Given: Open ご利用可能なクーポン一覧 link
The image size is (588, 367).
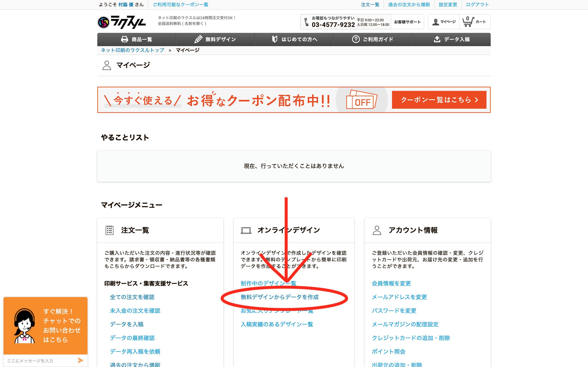Looking at the screenshot, I should [x=181, y=5].
